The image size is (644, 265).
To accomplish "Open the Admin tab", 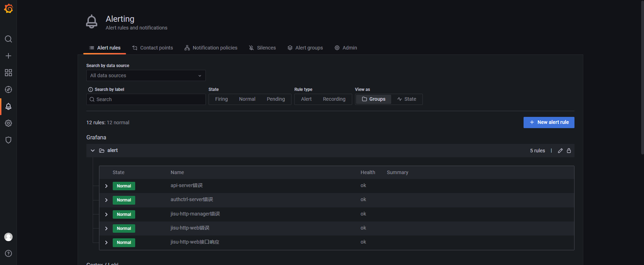I will (346, 48).
